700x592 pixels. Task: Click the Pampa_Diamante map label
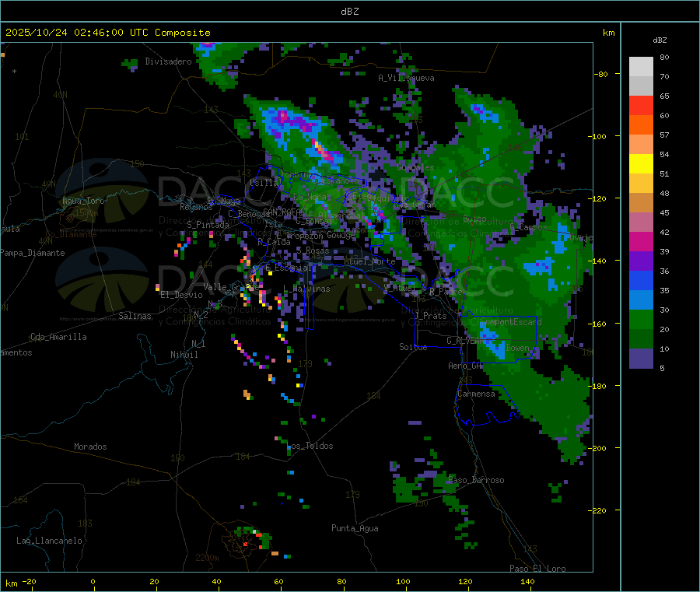click(x=33, y=253)
